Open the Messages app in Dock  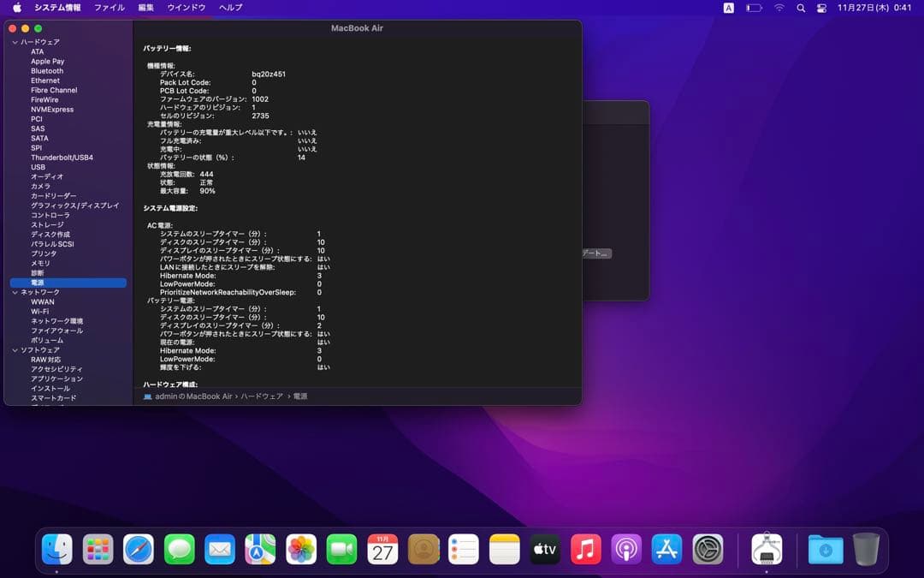coord(179,549)
